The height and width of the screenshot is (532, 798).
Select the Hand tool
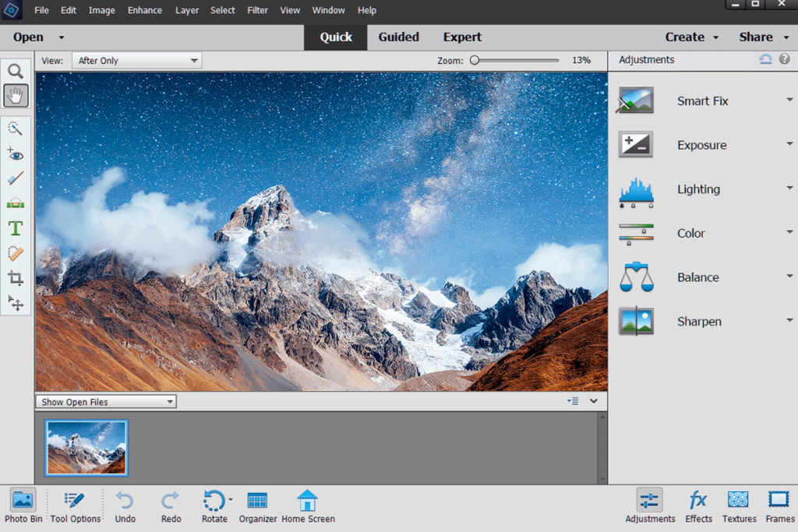click(x=16, y=95)
